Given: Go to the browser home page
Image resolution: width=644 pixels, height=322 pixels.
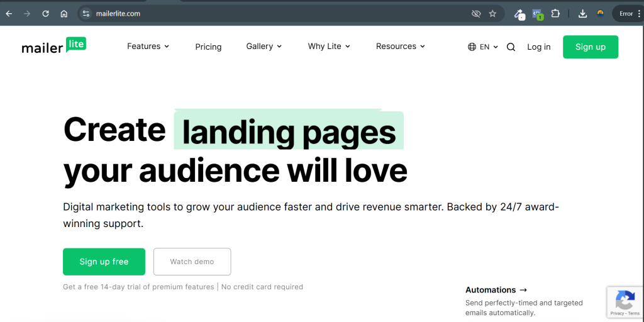Looking at the screenshot, I should point(64,14).
